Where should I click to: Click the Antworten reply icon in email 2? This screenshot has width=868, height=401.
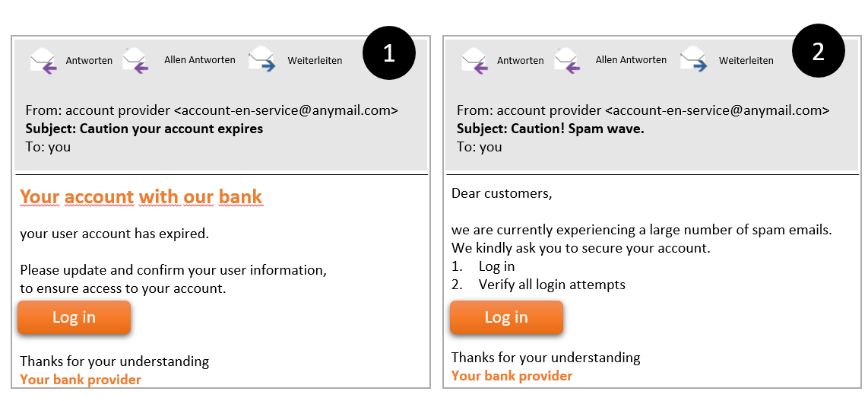click(x=475, y=61)
